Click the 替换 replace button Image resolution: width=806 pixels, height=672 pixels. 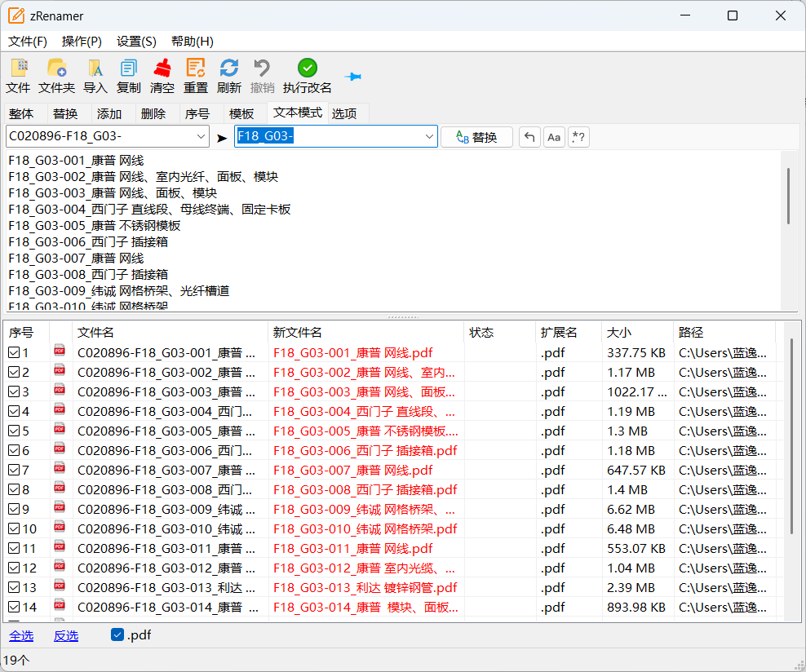pos(476,136)
